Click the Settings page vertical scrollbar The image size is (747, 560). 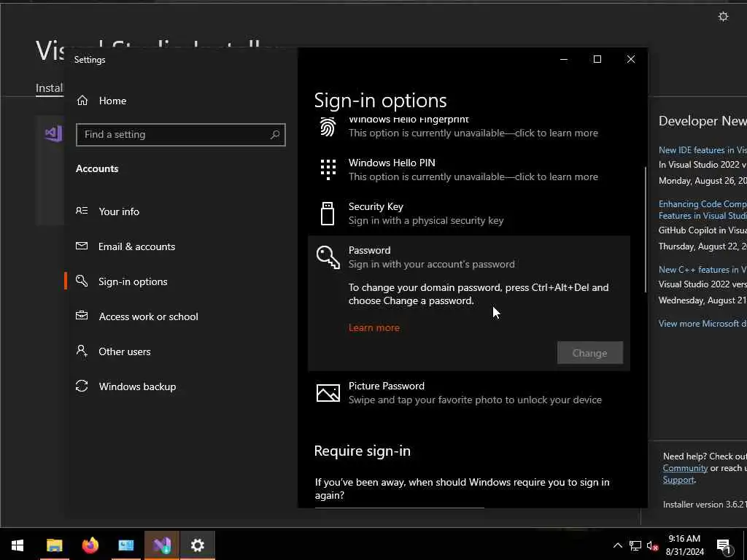pyautogui.click(x=646, y=230)
